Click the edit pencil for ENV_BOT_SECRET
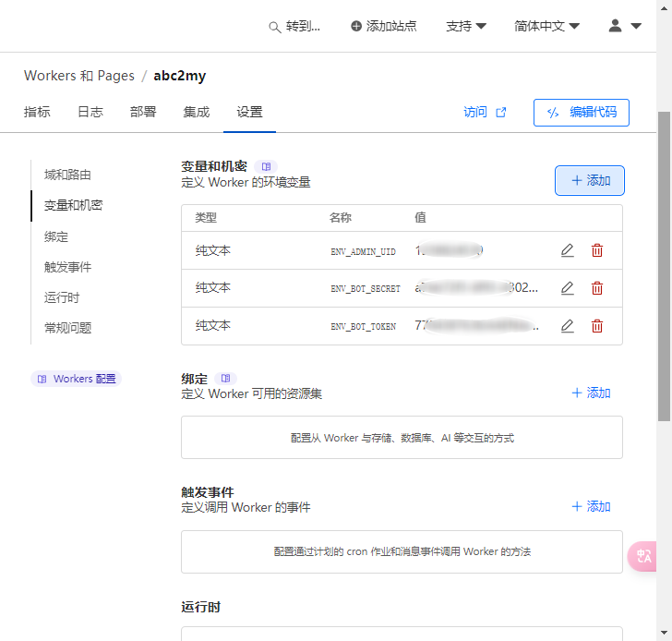This screenshot has height=641, width=672. [568, 288]
